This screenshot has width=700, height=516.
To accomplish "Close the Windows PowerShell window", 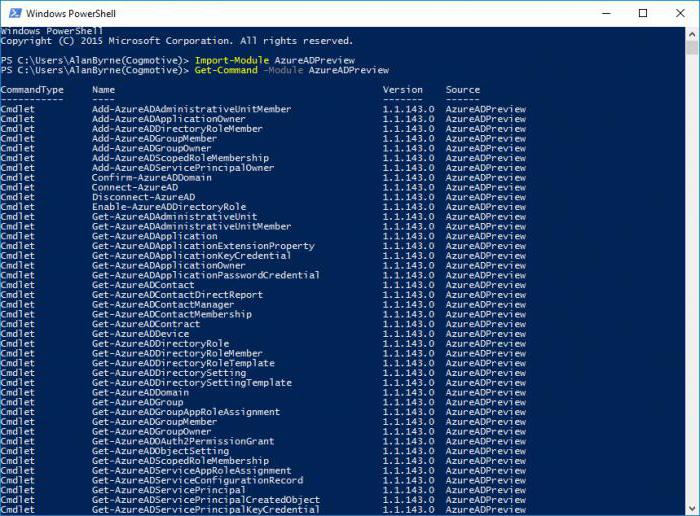I will pos(680,13).
